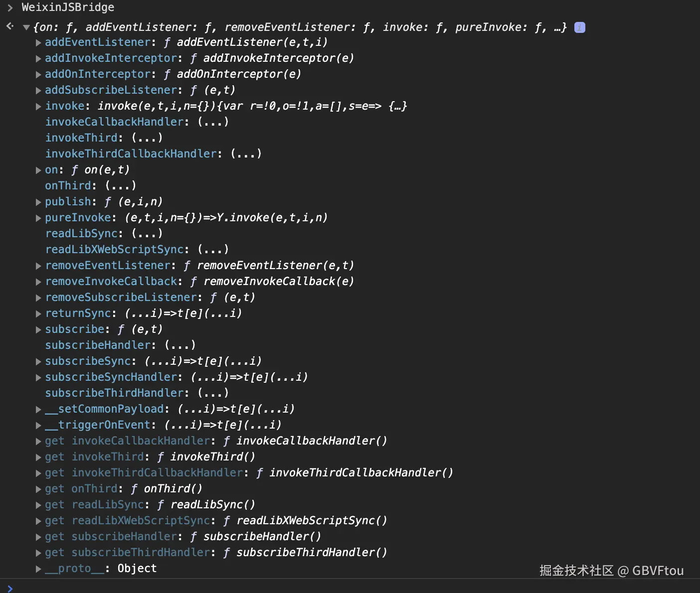
Task: Expand the addEventListener function entry
Action: 38,43
